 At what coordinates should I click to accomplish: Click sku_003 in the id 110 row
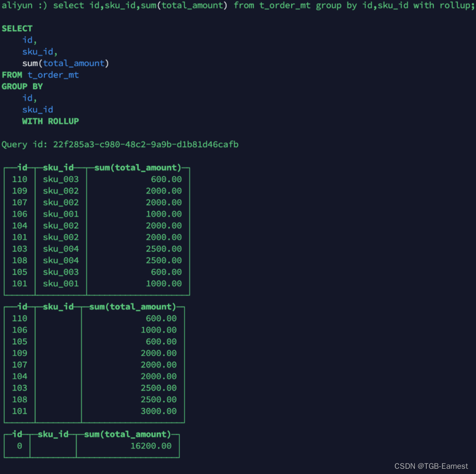tap(61, 179)
